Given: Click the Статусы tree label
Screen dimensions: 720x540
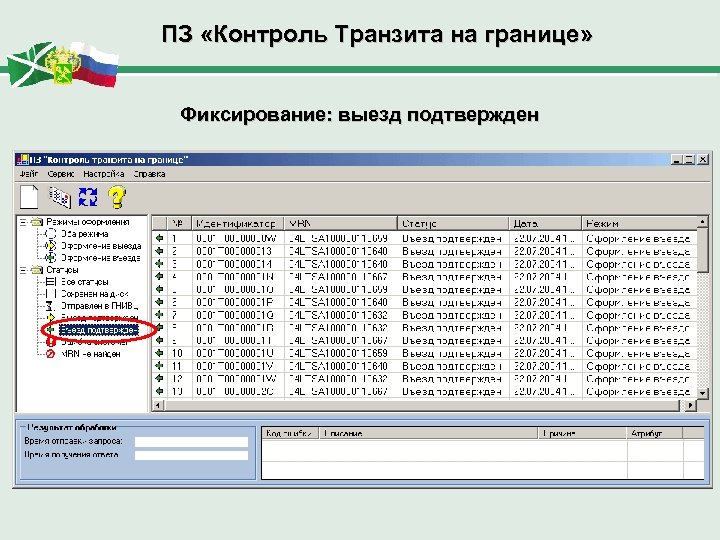Looking at the screenshot, I should 62,270.
